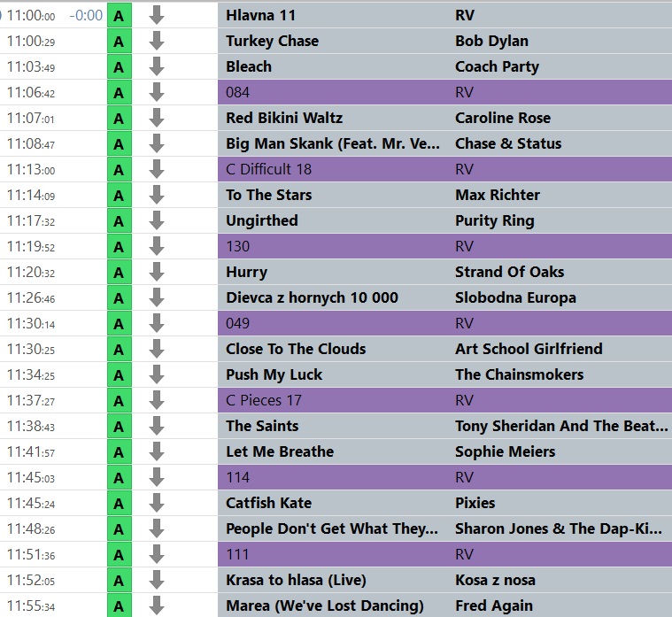Click the down arrow icon for Bleach
Screen dimensions: 672x617
(x=157, y=67)
